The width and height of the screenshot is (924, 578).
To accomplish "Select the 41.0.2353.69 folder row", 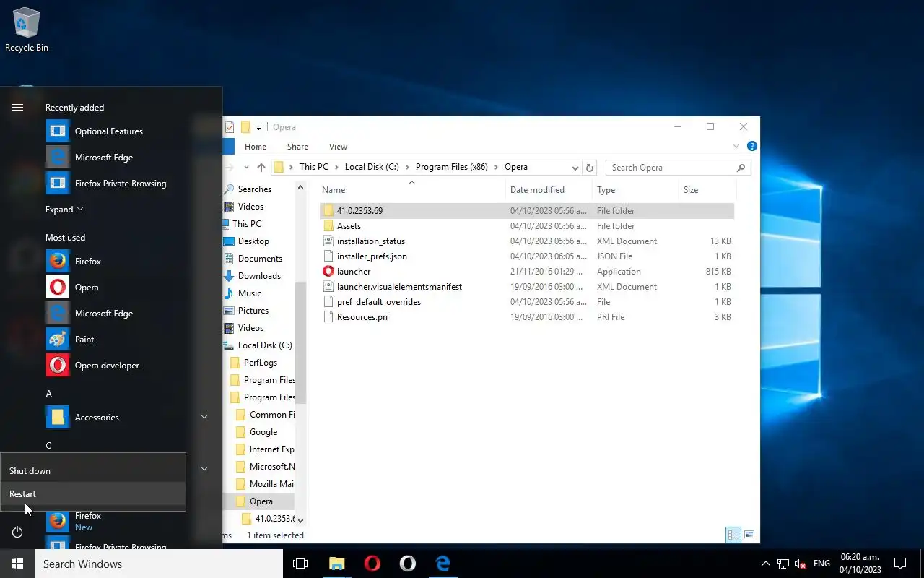I will pyautogui.click(x=526, y=211).
